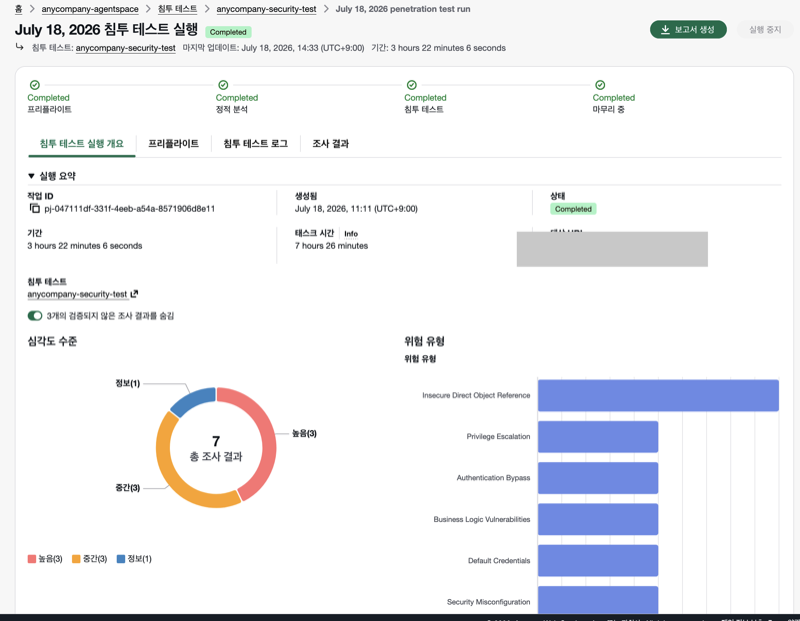This screenshot has width=800, height=621.
Task: Click the 프리플라이트 Completed check icon
Action: pos(35,85)
